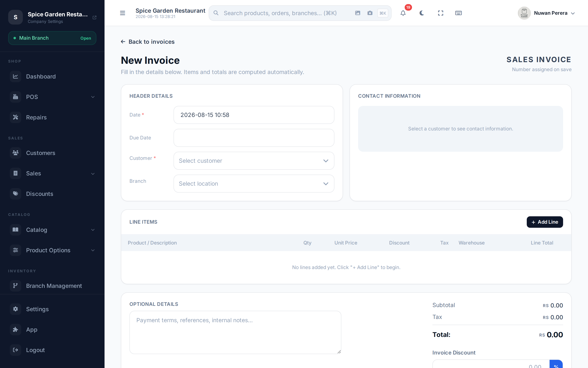The image size is (588, 368).
Task: Open the Discounts sidebar item
Action: [52, 194]
